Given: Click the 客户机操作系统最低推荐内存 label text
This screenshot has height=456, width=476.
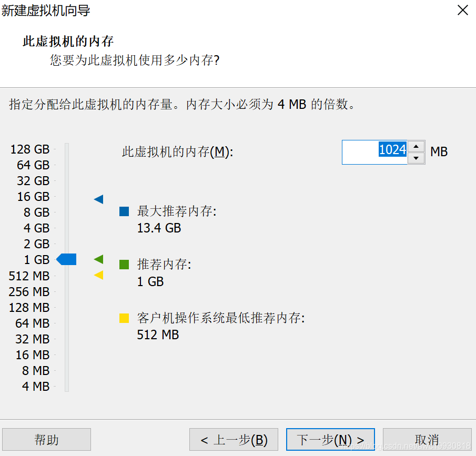Looking at the screenshot, I should click(x=221, y=318).
